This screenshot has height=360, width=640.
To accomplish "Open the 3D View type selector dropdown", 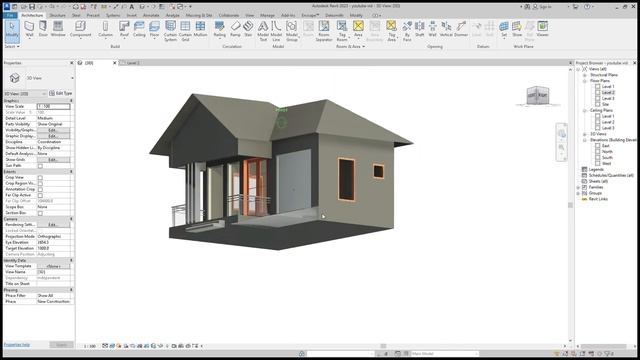I will pos(72,78).
